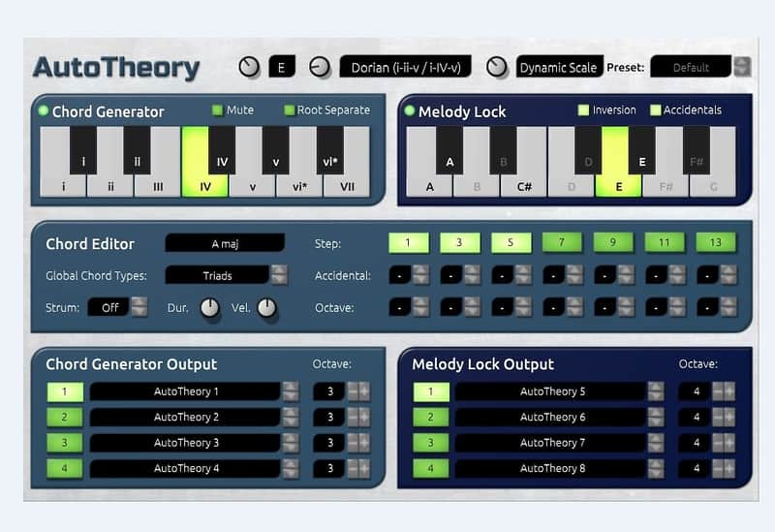
Task: Select the black key labeled E in Melody Lock
Action: 641,151
